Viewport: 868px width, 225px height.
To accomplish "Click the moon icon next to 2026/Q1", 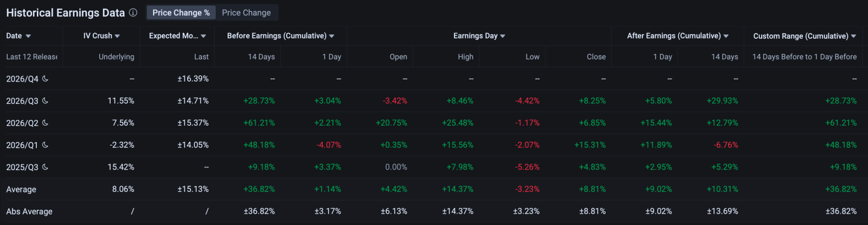I will point(45,145).
